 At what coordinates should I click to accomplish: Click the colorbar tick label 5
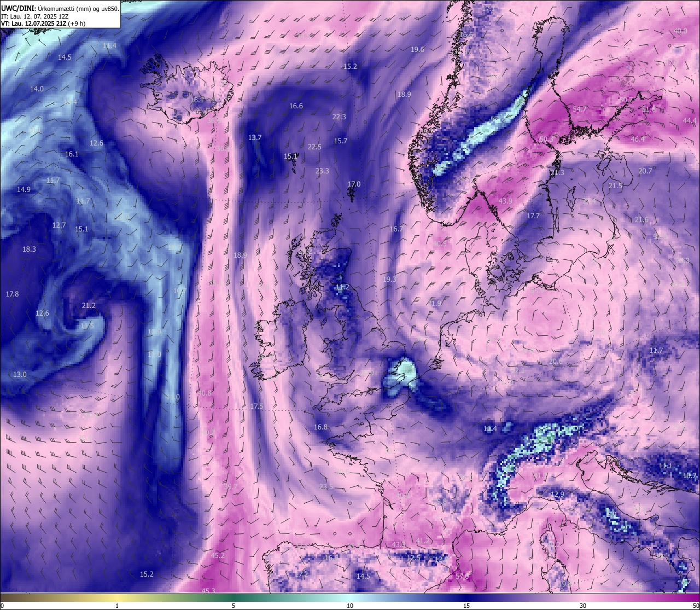234,606
